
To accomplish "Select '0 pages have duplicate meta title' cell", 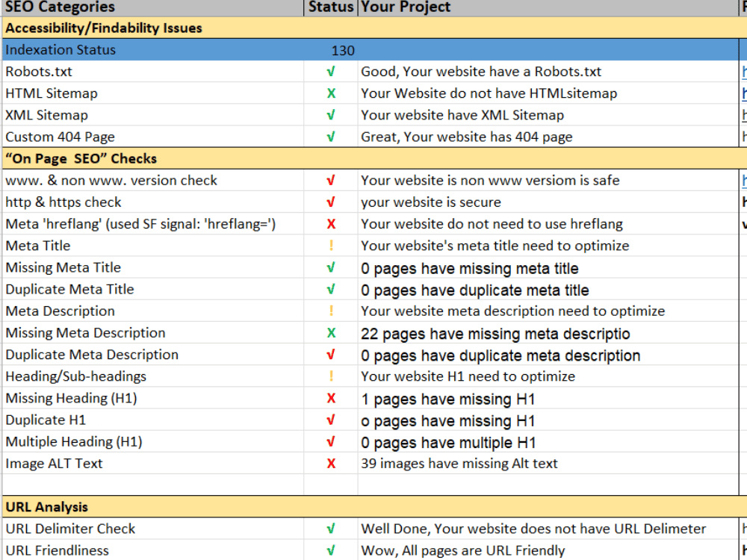I will (x=548, y=290).
